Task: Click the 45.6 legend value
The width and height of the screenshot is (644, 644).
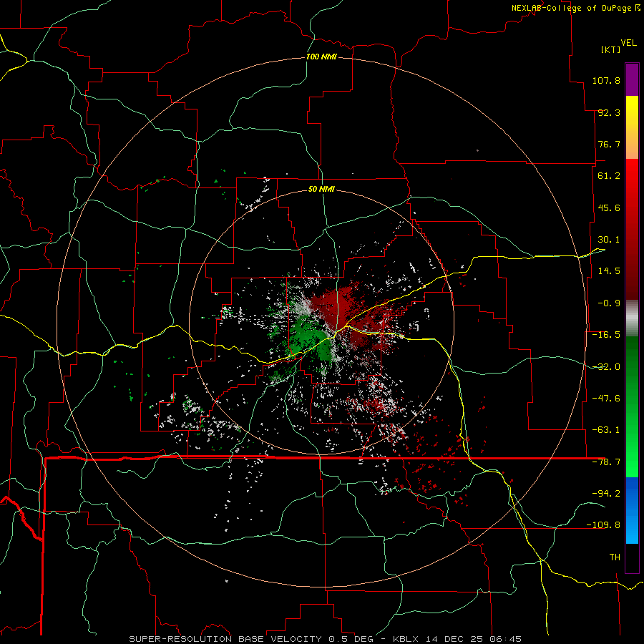Action: (609, 208)
